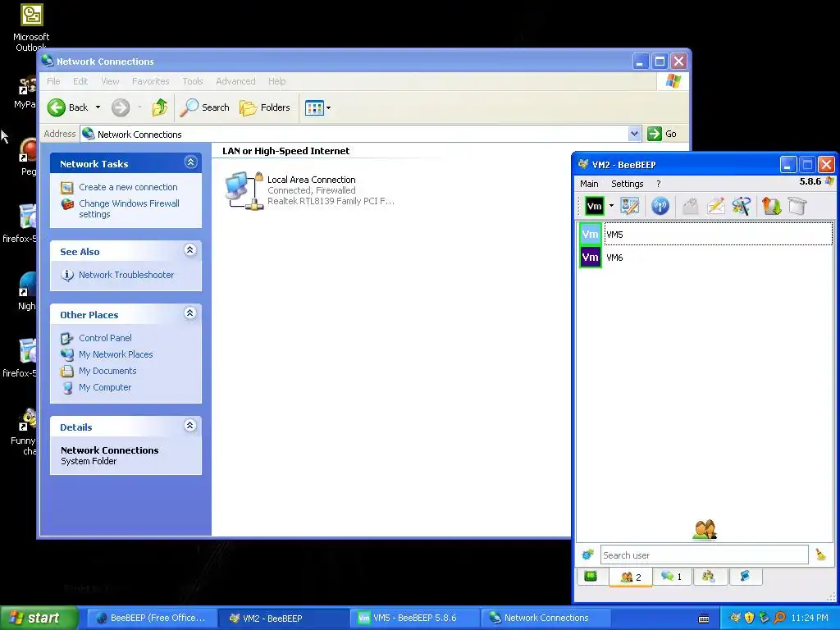Click the Help menu in Network Connections

pyautogui.click(x=276, y=81)
